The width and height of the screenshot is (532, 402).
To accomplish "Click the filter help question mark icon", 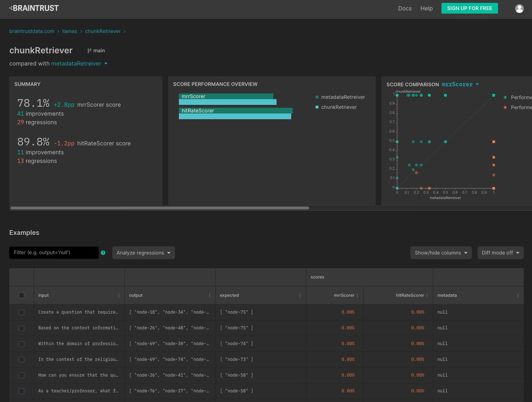I will pos(103,253).
